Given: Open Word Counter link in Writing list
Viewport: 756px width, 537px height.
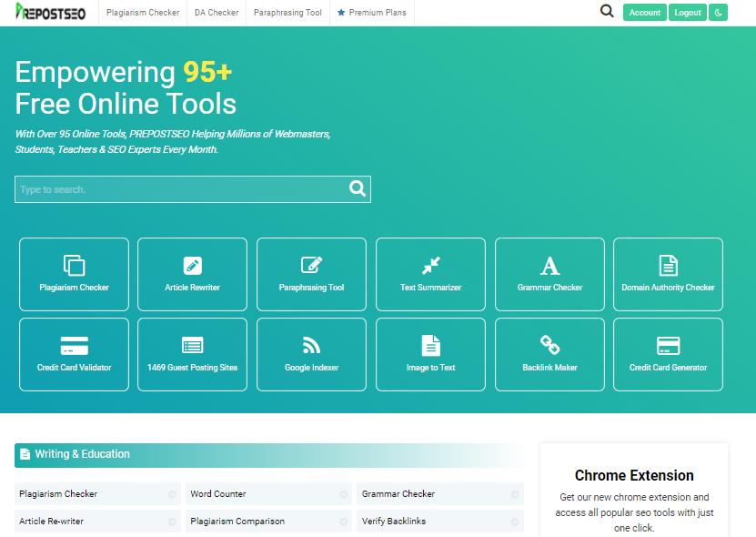Looking at the screenshot, I should [x=218, y=494].
